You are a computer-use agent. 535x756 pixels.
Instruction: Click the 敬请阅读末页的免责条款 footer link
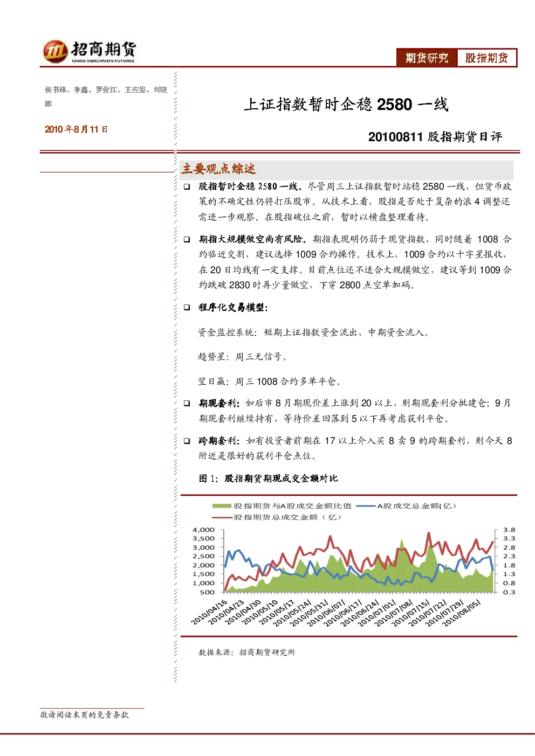click(84, 715)
